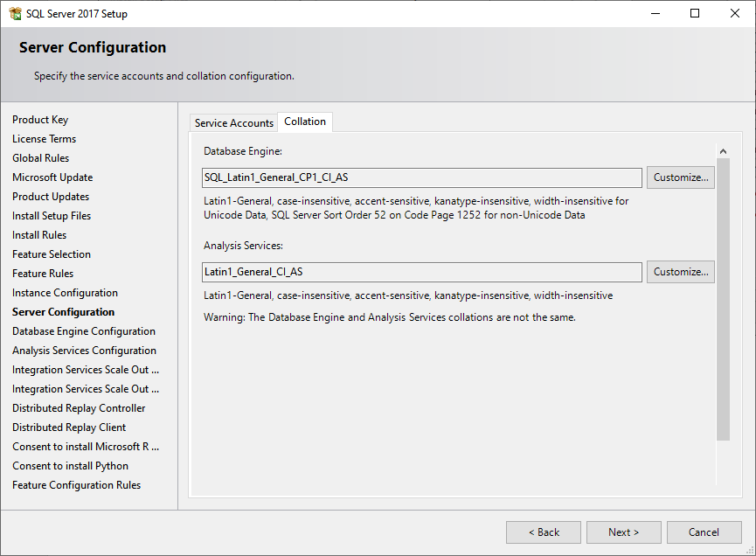
Task: Maximize the SQL Server Setup window
Action: (x=695, y=14)
